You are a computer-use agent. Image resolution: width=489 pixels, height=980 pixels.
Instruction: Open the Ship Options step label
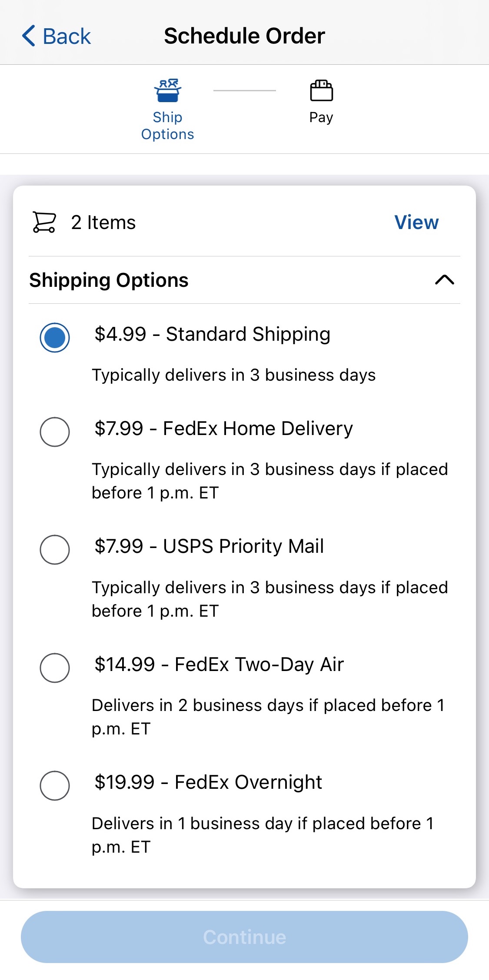click(x=168, y=126)
